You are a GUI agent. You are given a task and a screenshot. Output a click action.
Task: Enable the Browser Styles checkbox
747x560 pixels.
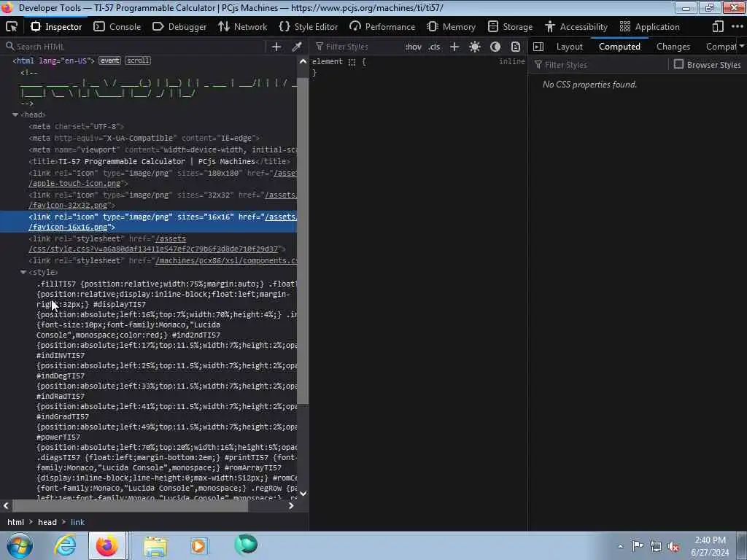tap(679, 64)
